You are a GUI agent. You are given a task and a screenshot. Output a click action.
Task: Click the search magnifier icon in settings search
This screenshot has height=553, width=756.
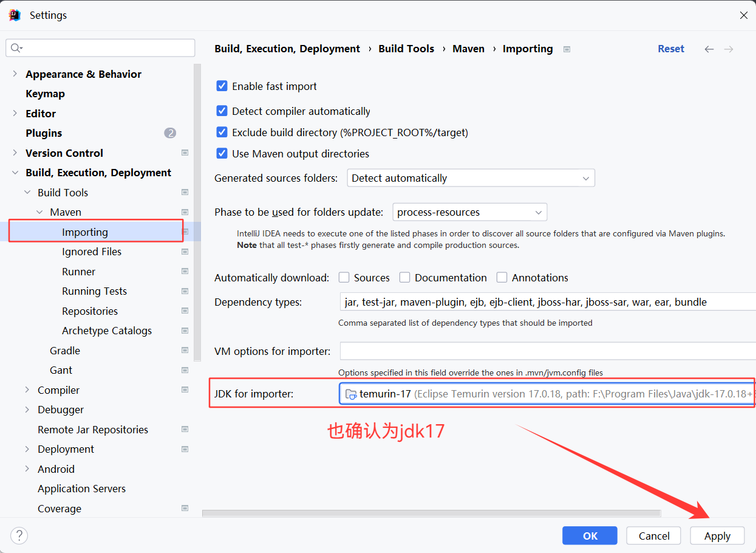16,48
